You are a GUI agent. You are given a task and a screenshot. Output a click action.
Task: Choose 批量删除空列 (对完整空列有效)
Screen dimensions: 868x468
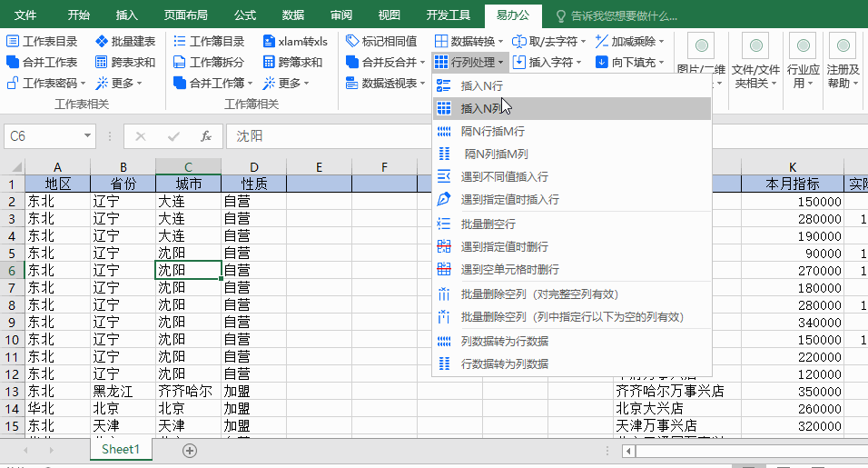[572, 294]
